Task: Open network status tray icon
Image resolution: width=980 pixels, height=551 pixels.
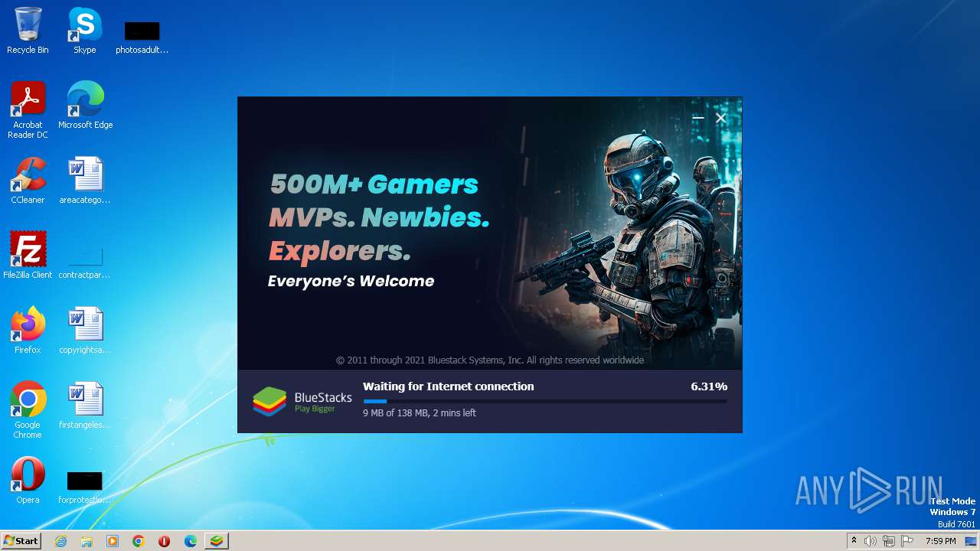Action: tap(889, 541)
